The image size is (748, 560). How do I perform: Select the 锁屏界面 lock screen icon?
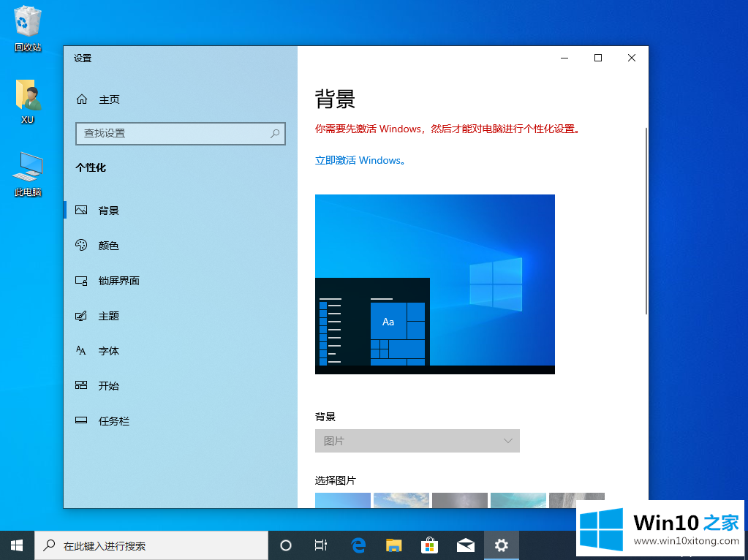click(x=81, y=281)
